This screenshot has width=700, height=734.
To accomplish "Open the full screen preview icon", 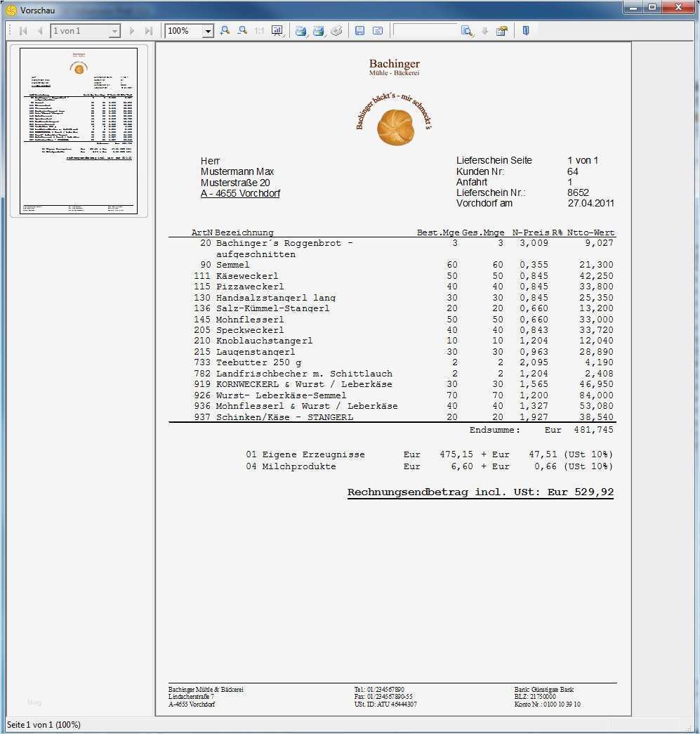I will pyautogui.click(x=277, y=30).
